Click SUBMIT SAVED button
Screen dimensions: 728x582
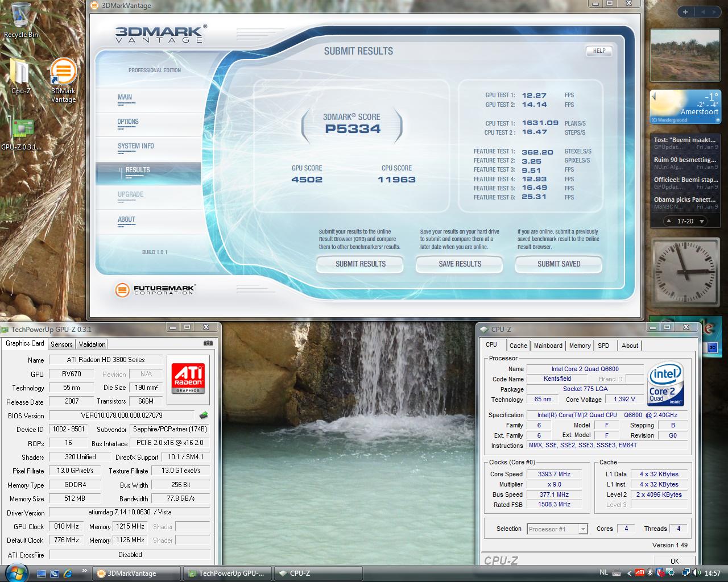click(559, 264)
